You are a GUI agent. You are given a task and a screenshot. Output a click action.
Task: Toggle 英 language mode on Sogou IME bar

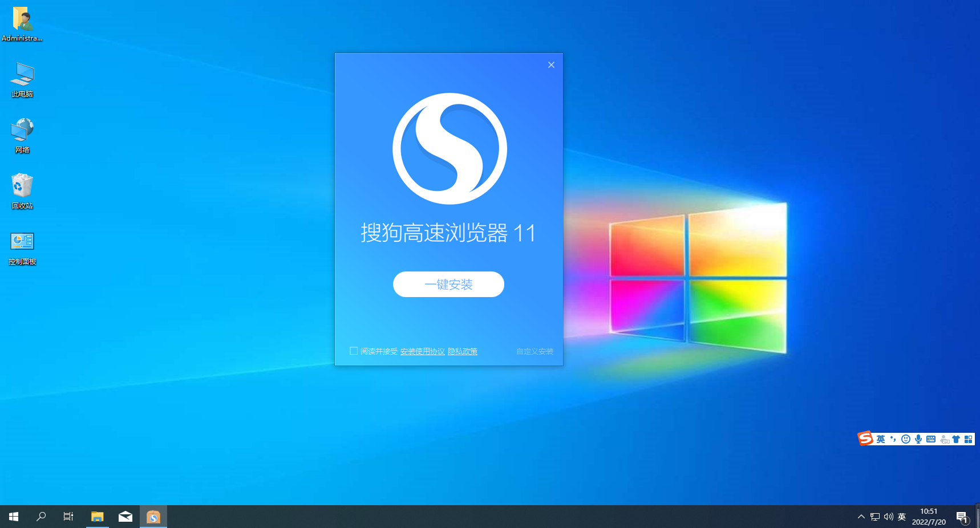(x=881, y=439)
